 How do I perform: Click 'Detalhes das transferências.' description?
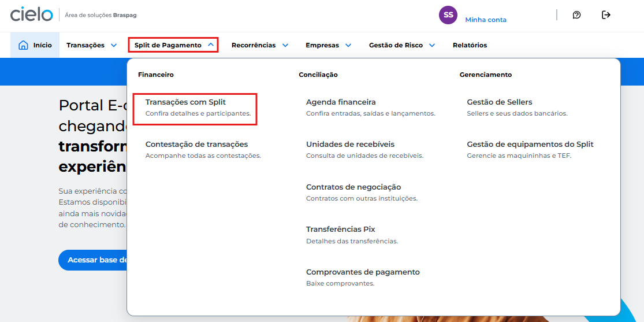click(x=352, y=242)
